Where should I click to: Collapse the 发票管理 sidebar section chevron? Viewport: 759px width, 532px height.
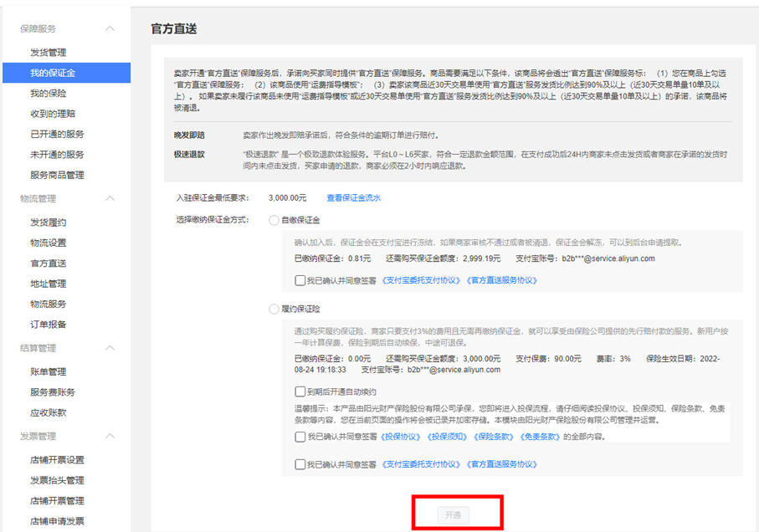110,437
